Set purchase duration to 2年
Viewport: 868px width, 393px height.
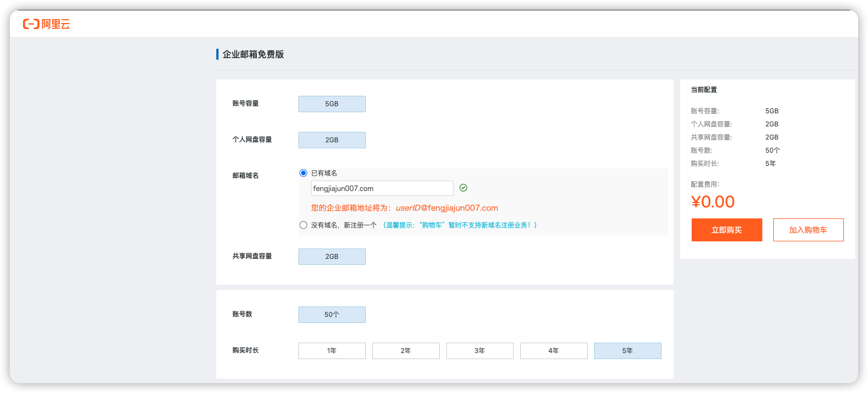(x=406, y=351)
